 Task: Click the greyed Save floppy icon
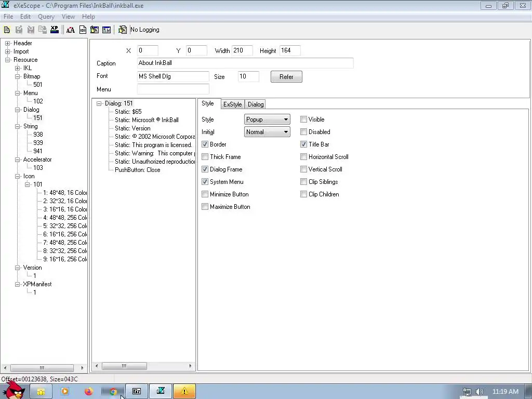tap(19, 30)
